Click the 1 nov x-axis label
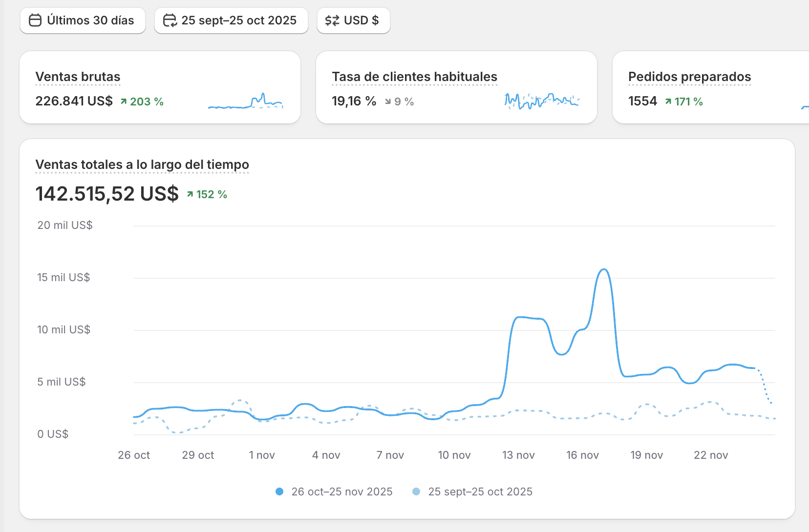 click(x=262, y=455)
